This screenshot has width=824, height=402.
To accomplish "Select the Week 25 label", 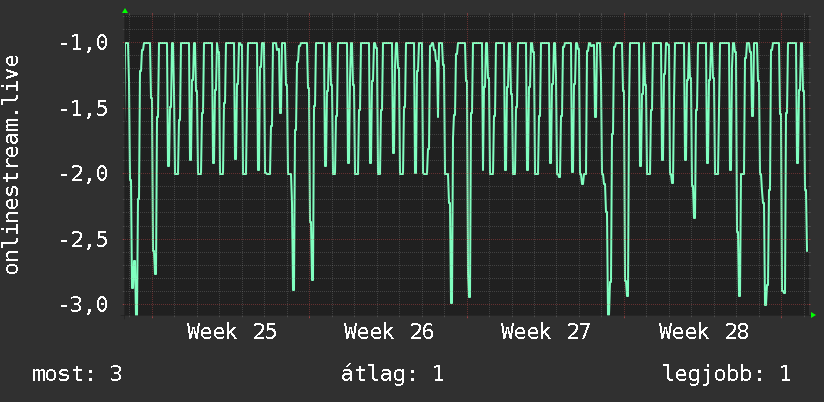I will (232, 332).
